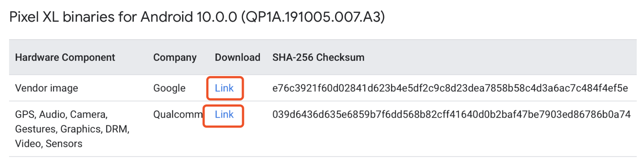Click the checksum starting with 039d6436

pos(451,115)
